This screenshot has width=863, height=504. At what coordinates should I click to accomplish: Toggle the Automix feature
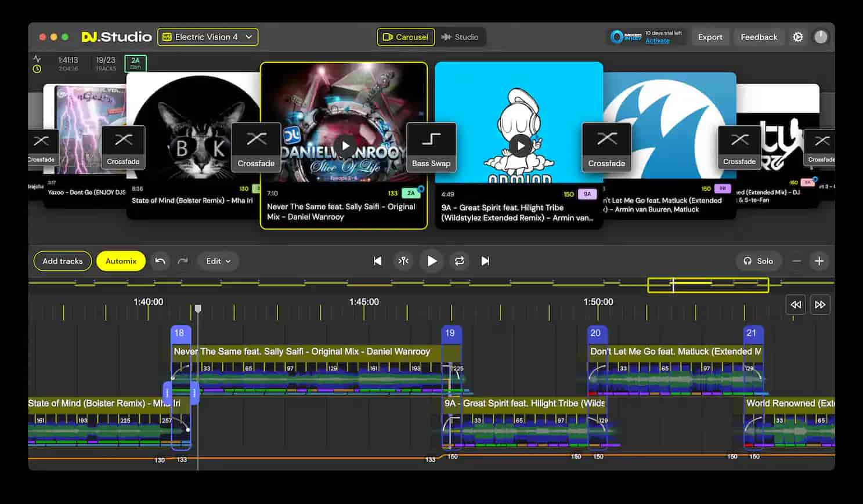(x=121, y=261)
